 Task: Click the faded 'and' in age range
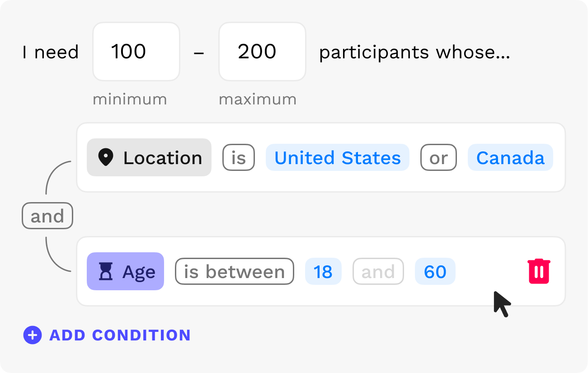[x=378, y=271]
